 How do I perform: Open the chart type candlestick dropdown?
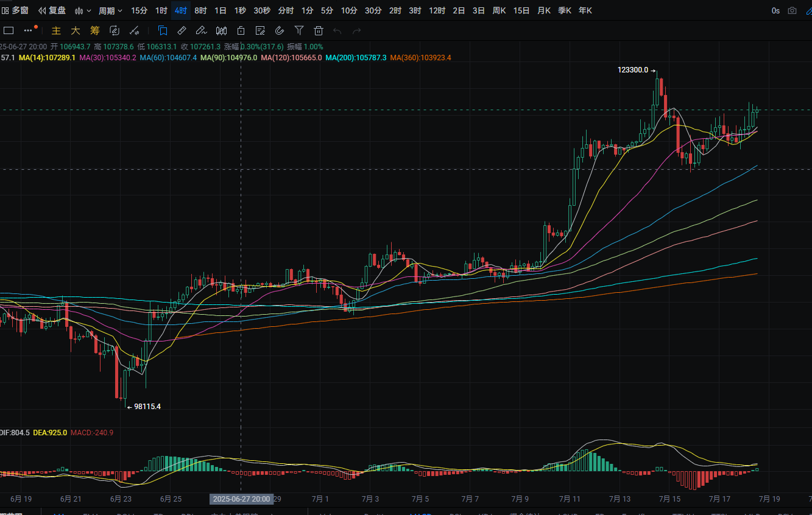tap(82, 10)
